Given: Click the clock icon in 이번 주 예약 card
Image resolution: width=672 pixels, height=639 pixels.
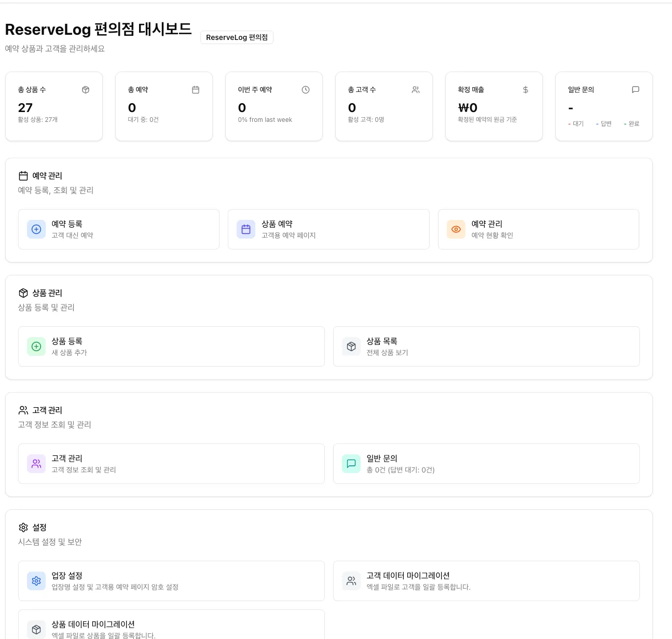Looking at the screenshot, I should pos(306,90).
